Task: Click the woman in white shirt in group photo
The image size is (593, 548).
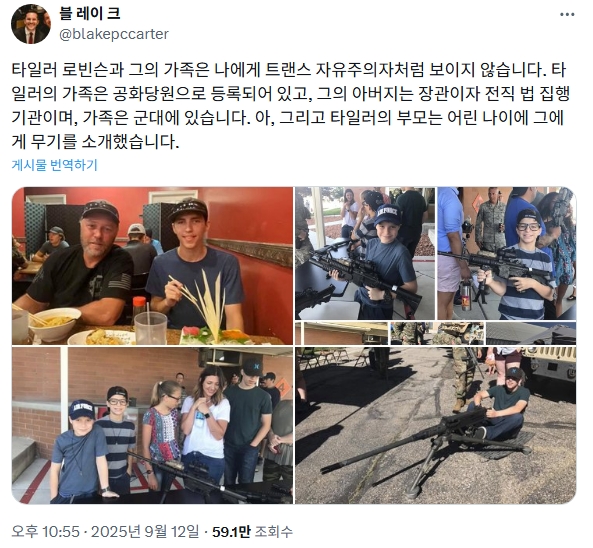Action: pos(205,423)
